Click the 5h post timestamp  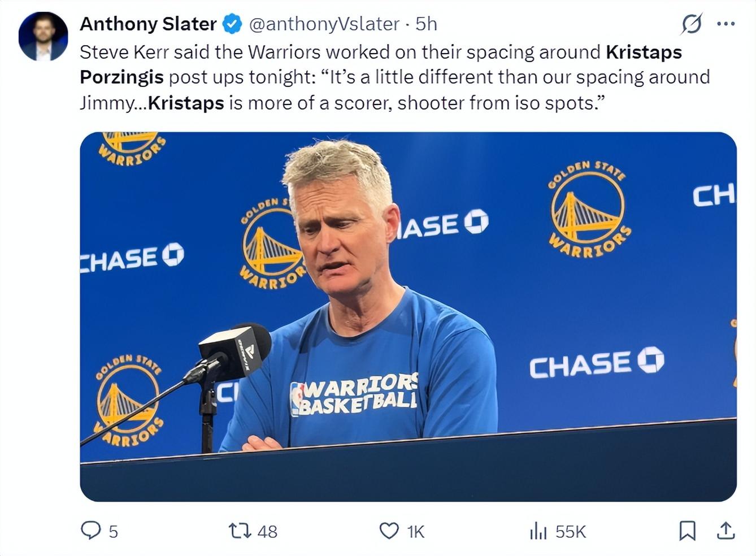426,24
